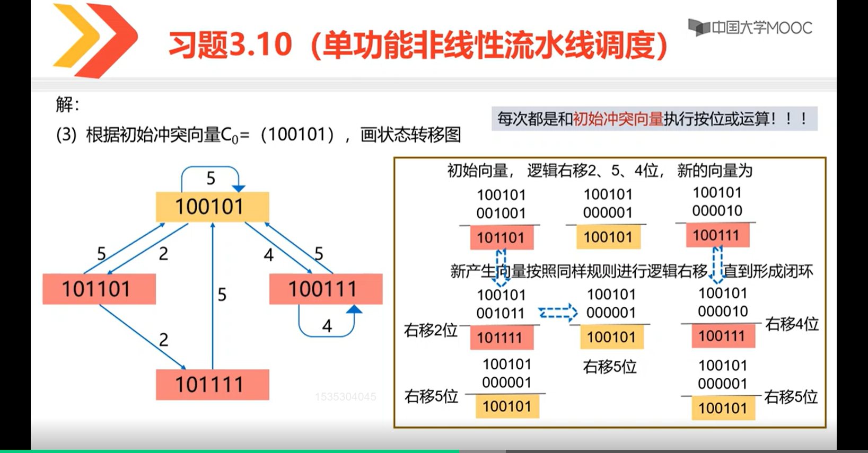Image resolution: width=868 pixels, height=453 pixels.
Task: Click the red 101111 result beside 右移2位
Action: point(502,338)
